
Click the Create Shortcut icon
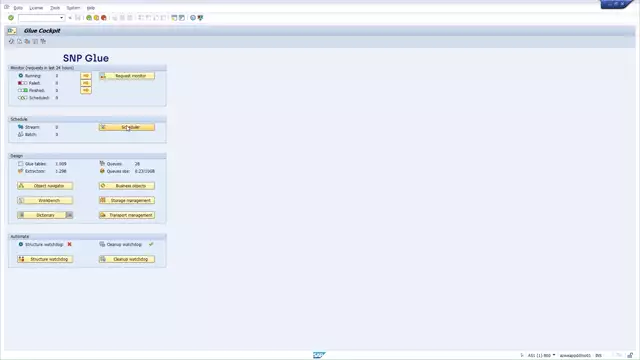(x=182, y=18)
